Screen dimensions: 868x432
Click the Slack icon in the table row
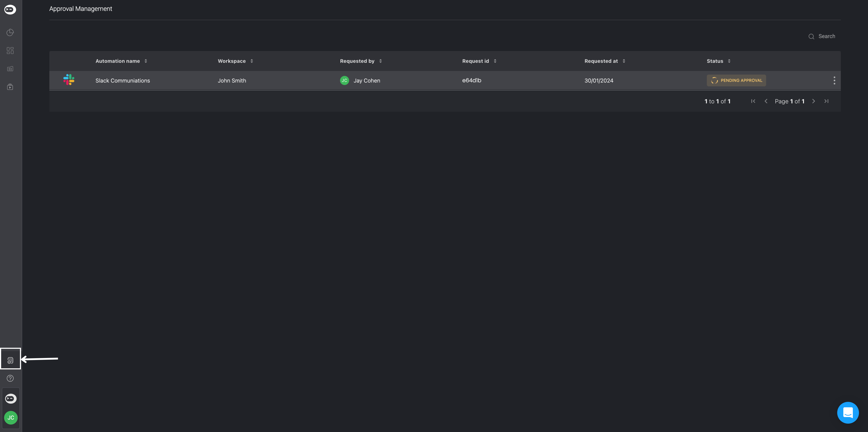[x=69, y=80]
